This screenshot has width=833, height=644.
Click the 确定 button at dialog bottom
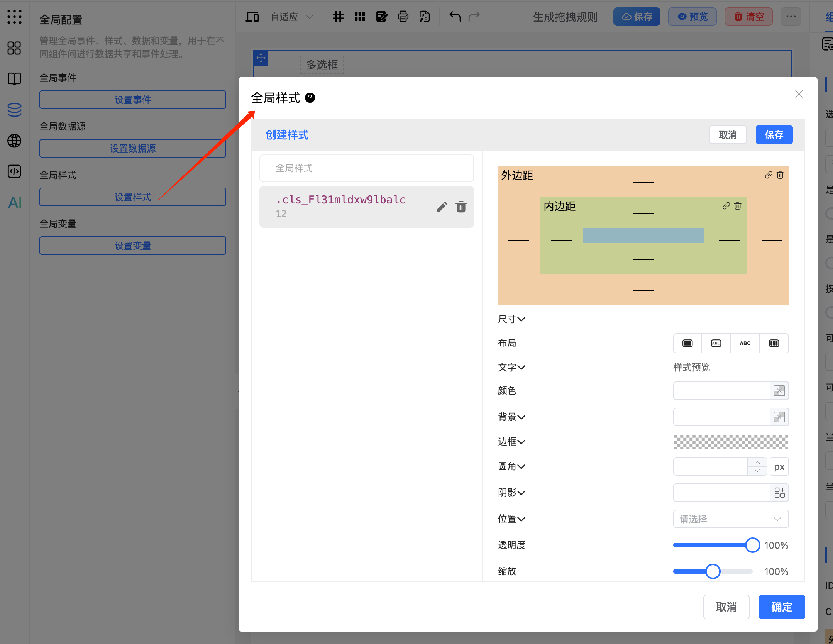pyautogui.click(x=782, y=607)
